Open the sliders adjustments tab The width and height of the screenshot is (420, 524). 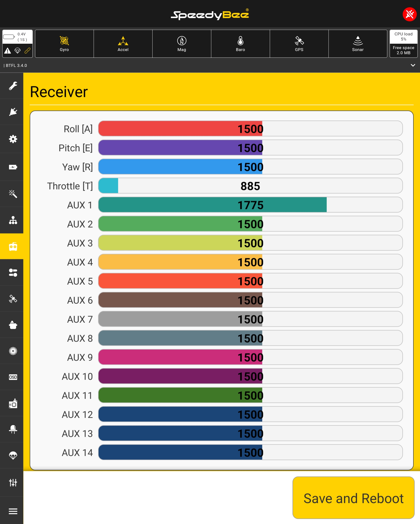click(x=13, y=483)
